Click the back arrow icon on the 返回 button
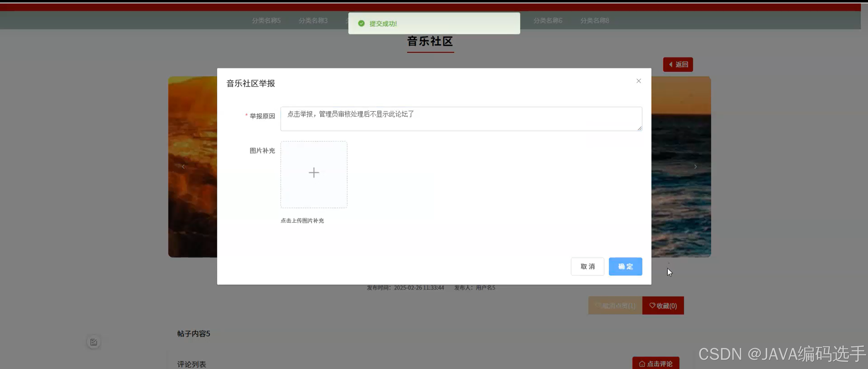 point(671,64)
